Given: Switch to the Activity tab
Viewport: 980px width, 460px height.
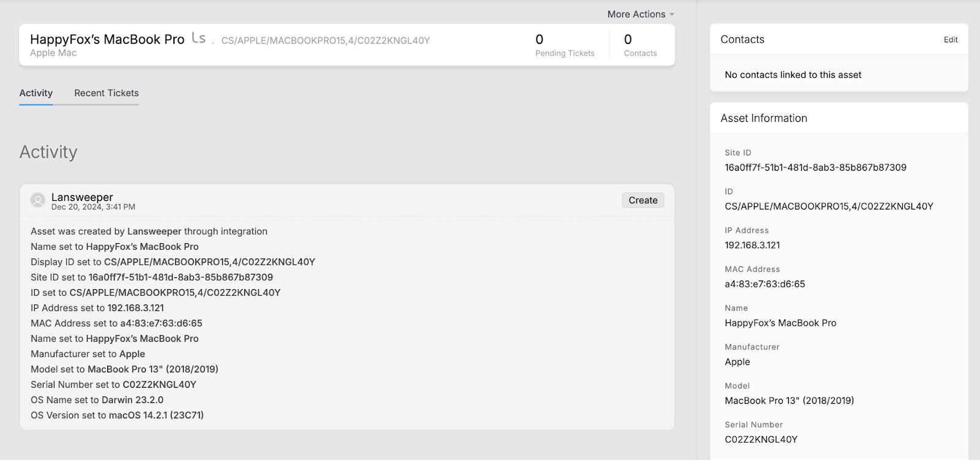Looking at the screenshot, I should 36,93.
